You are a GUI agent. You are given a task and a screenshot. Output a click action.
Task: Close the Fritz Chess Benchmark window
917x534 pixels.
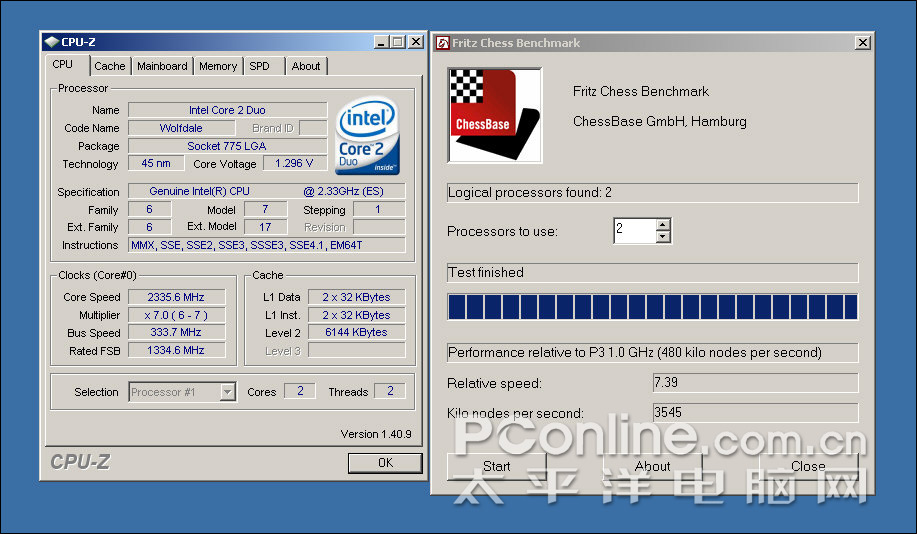[x=863, y=43]
